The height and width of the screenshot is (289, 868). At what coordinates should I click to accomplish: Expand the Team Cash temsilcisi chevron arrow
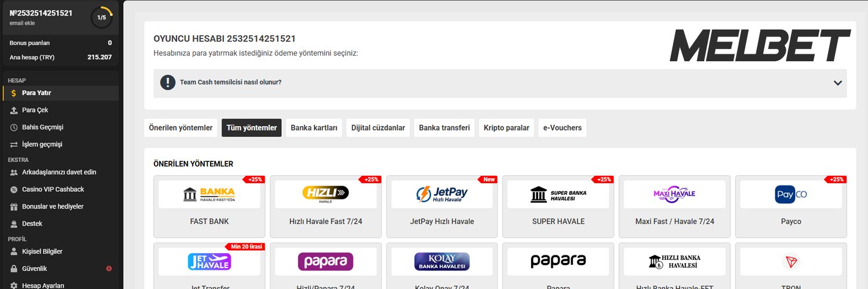[x=837, y=83]
